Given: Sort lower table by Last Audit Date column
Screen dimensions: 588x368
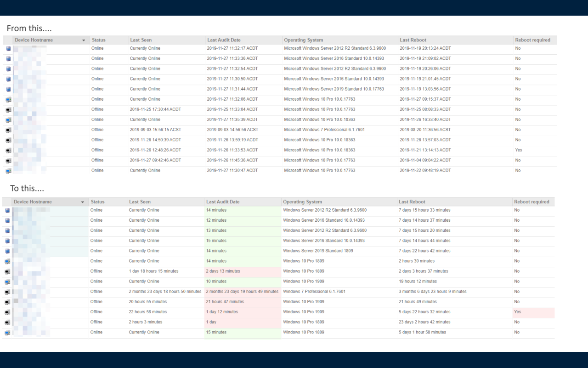Looking at the screenshot, I should (223, 202).
